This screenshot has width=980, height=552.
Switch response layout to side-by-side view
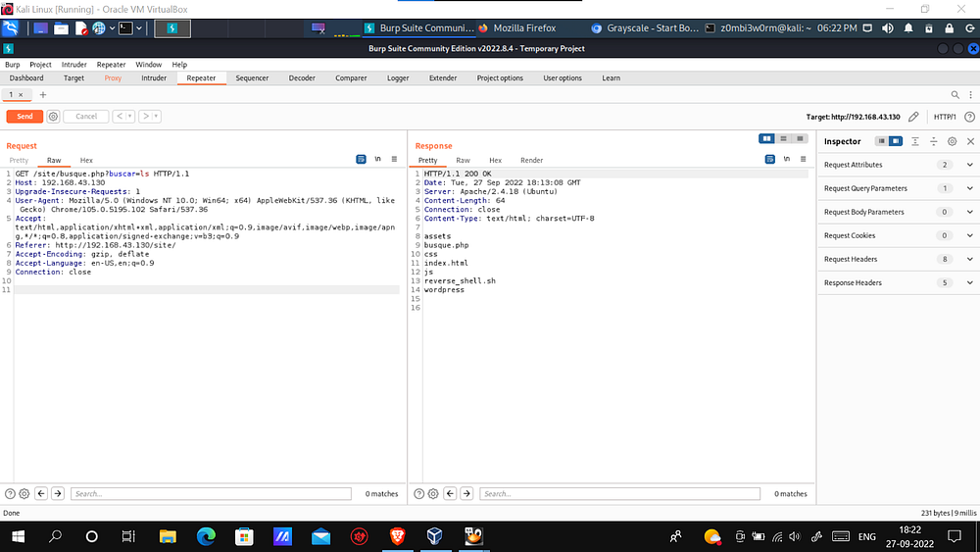(767, 139)
